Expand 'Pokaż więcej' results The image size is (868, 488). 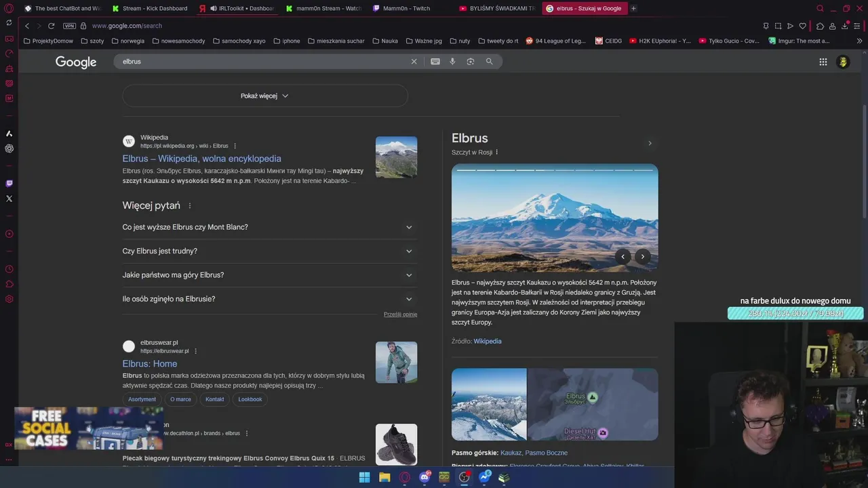265,96
